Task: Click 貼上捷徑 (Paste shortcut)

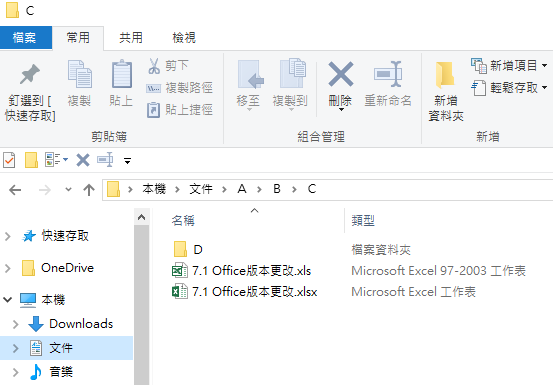Action: coord(179,110)
